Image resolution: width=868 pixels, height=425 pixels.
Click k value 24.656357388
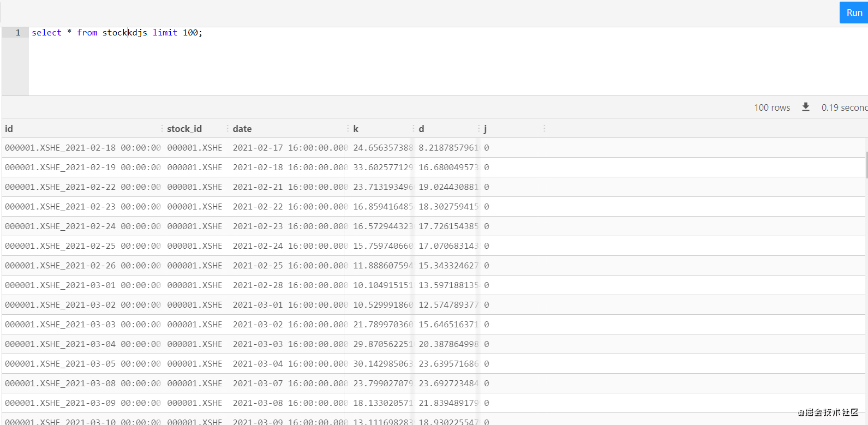pyautogui.click(x=383, y=148)
